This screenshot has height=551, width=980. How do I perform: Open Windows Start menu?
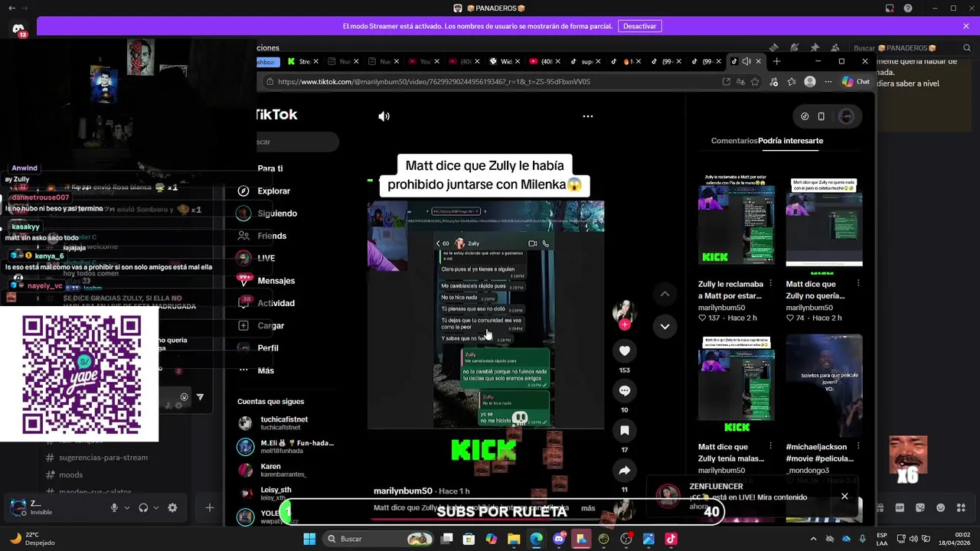tap(309, 539)
